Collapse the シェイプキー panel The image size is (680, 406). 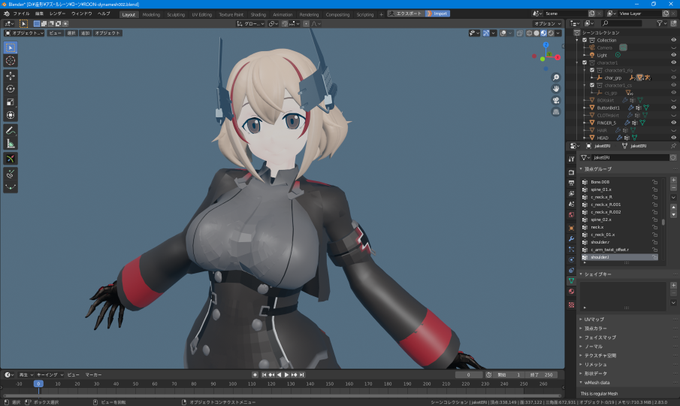click(596, 274)
